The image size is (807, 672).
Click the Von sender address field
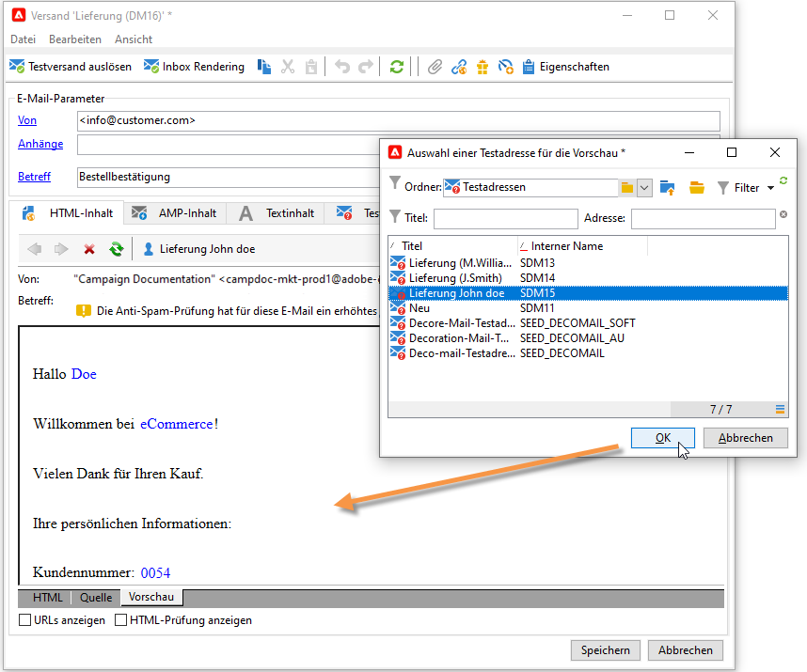(x=399, y=121)
